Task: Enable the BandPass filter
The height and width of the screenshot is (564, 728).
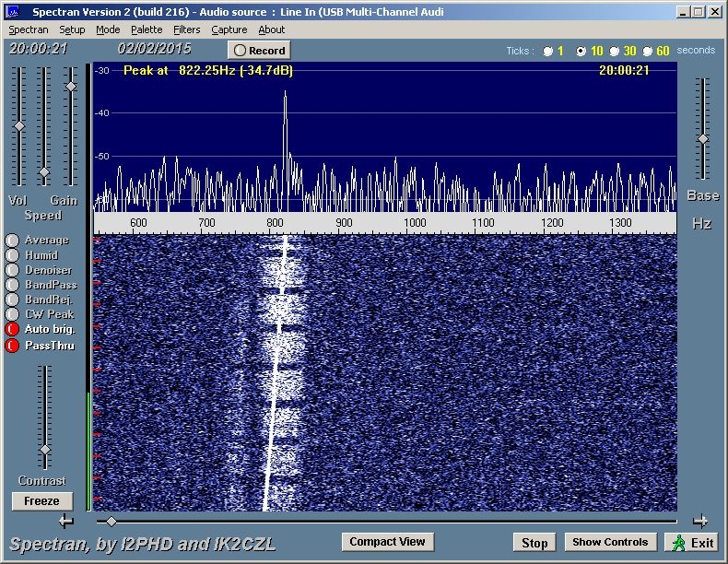Action: (x=12, y=285)
